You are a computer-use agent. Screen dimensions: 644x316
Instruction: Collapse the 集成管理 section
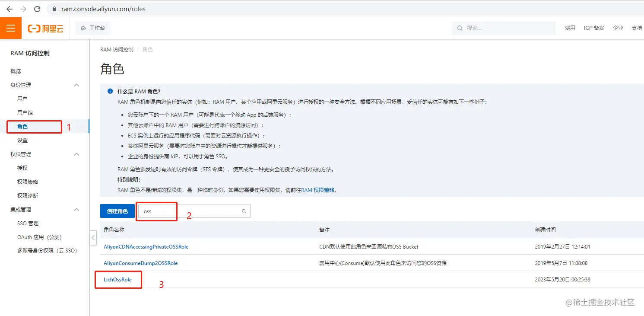pyautogui.click(x=76, y=210)
